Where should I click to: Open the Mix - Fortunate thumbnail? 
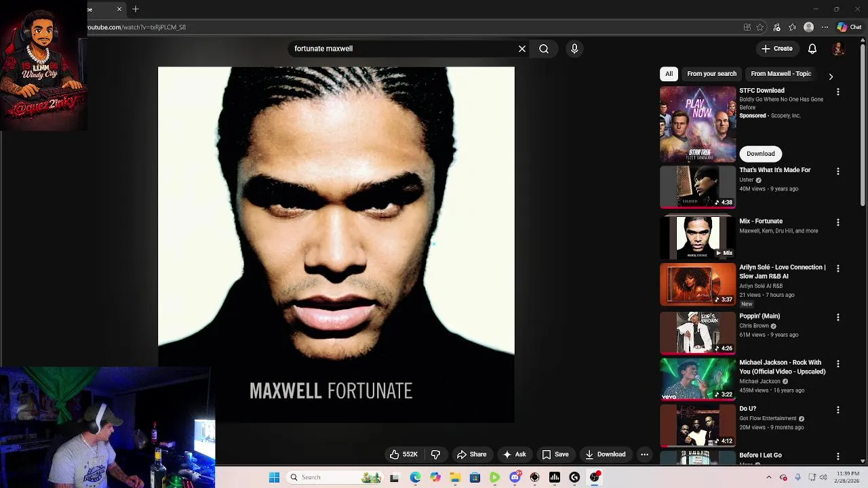tap(698, 237)
